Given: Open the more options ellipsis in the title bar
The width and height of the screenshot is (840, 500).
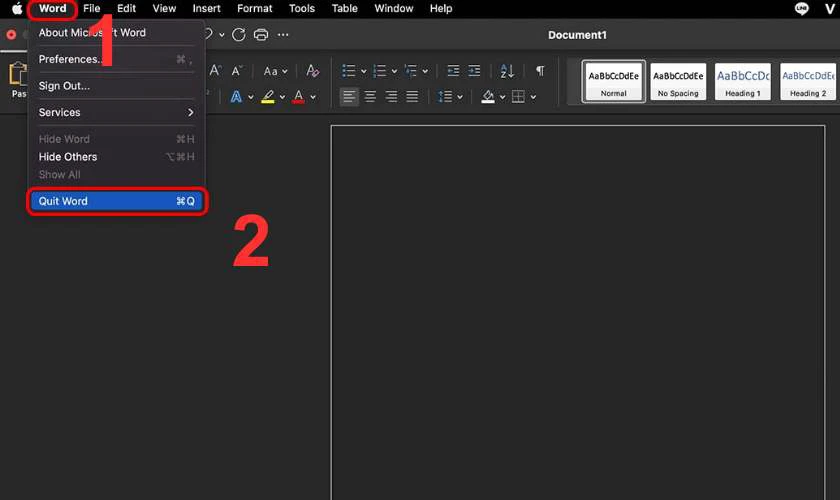Looking at the screenshot, I should (x=283, y=35).
